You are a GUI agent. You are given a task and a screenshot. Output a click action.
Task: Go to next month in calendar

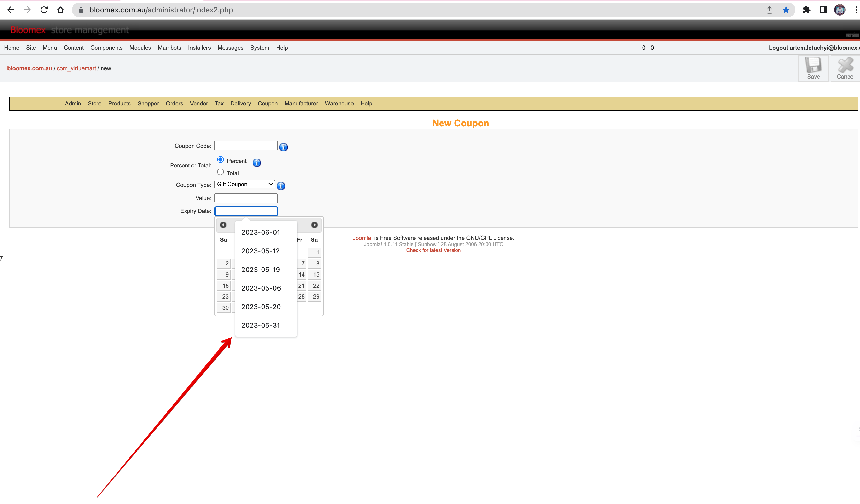click(314, 225)
